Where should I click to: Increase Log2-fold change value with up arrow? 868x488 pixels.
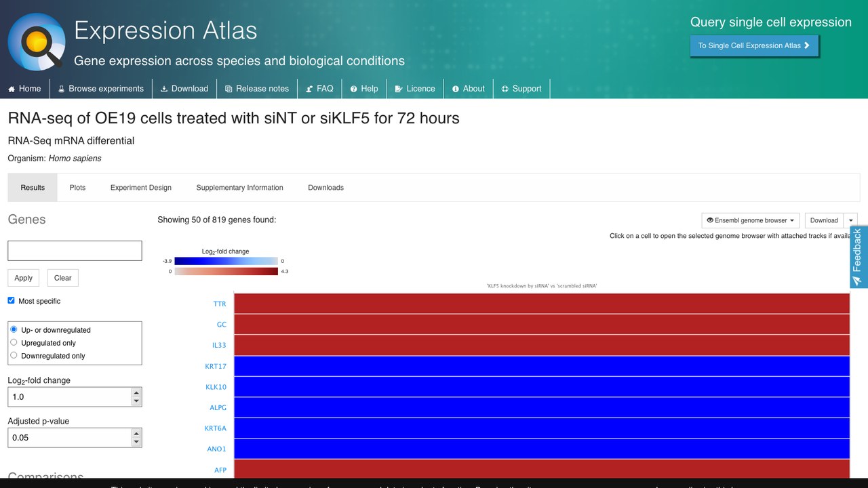click(136, 392)
